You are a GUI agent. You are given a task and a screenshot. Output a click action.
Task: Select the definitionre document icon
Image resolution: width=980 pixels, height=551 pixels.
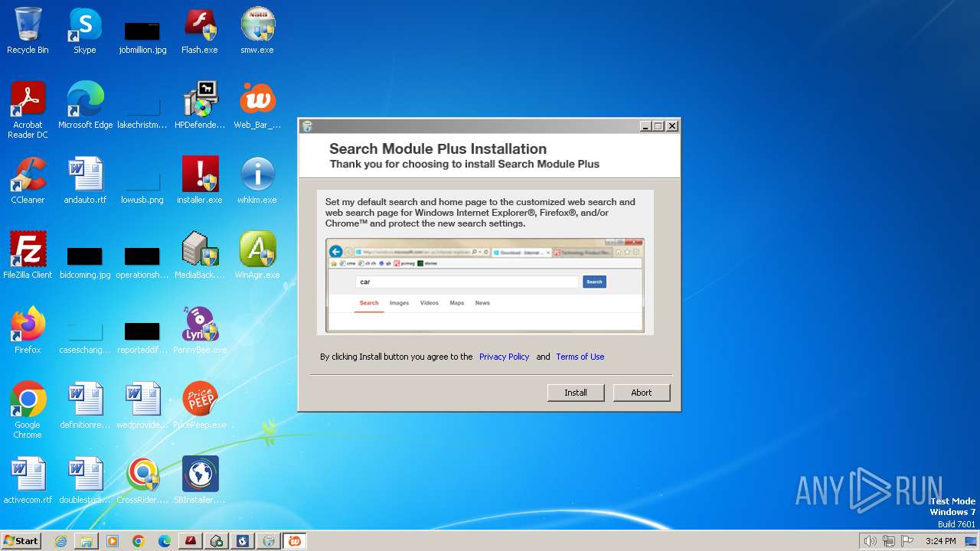[x=85, y=406]
